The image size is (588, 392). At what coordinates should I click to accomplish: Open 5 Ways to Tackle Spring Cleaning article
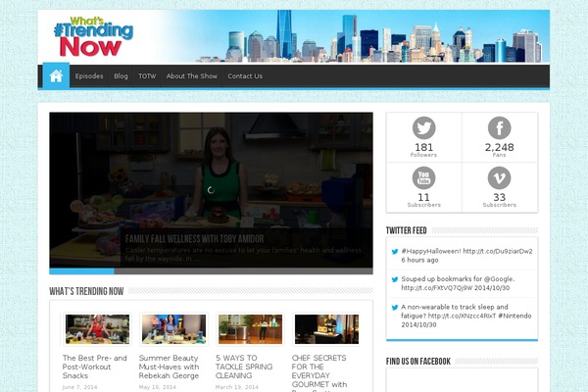point(244,367)
